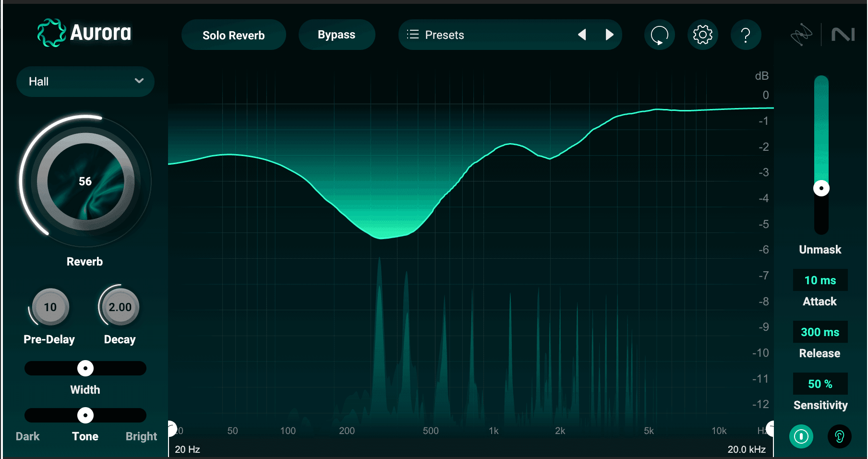The width and height of the screenshot is (868, 459).
Task: Expand the Hall reverb type dropdown
Action: pyautogui.click(x=85, y=82)
